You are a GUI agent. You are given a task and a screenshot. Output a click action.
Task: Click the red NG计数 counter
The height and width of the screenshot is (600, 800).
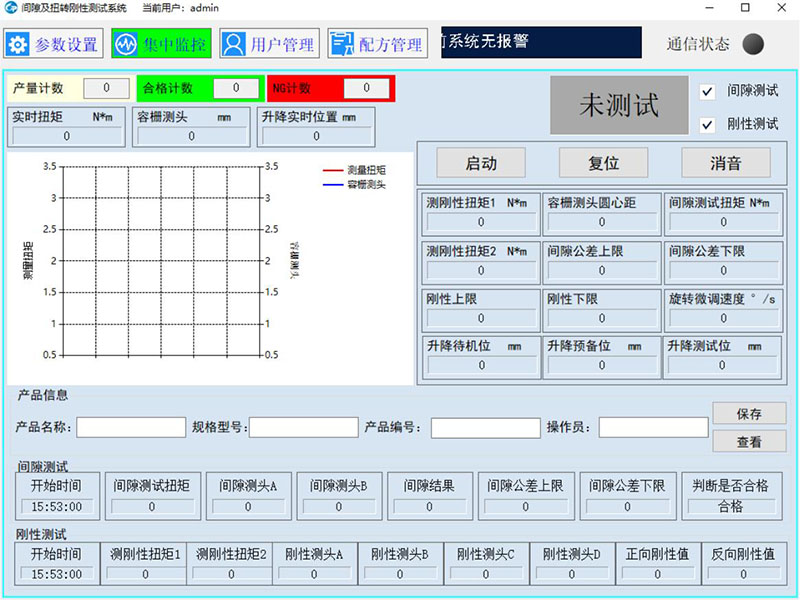(x=331, y=88)
